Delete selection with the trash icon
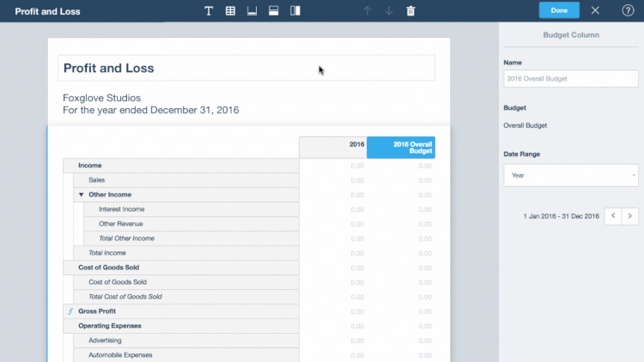The width and height of the screenshot is (644, 362). 410,11
